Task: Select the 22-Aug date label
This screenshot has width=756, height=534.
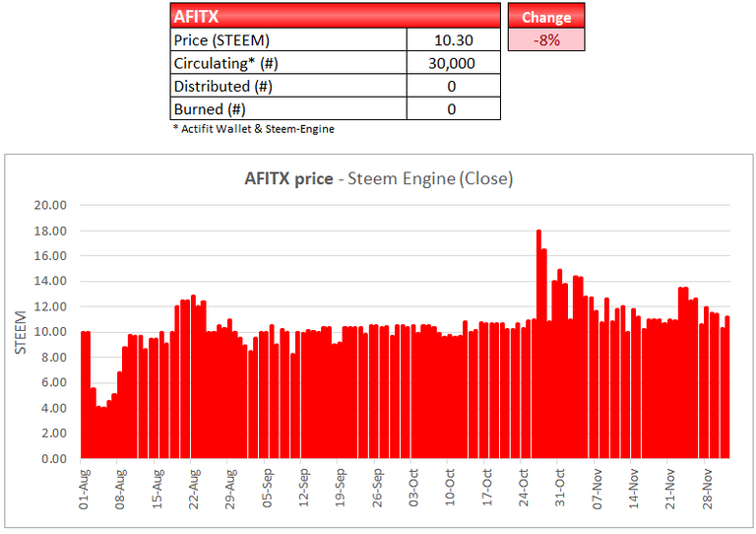Action: click(x=194, y=489)
